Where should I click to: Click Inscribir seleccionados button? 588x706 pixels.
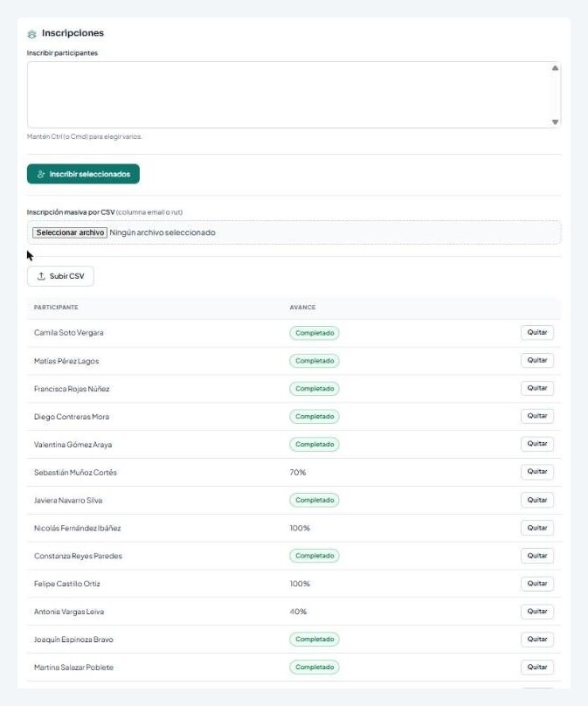click(83, 174)
